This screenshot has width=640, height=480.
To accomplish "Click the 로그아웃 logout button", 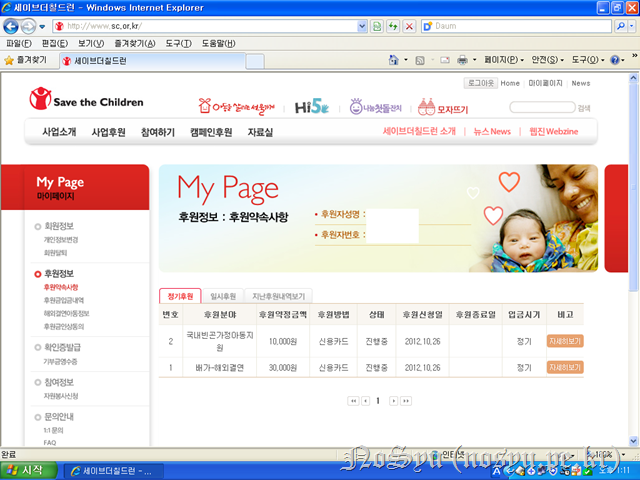I will tap(480, 83).
